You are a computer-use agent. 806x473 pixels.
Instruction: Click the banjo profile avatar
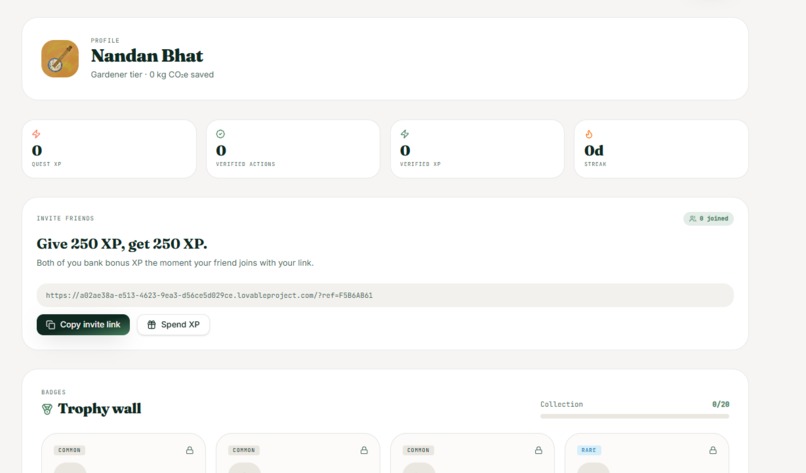tap(60, 59)
